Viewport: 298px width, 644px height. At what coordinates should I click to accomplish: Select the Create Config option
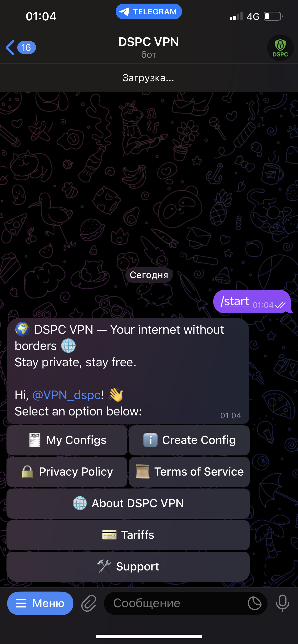coord(189,440)
